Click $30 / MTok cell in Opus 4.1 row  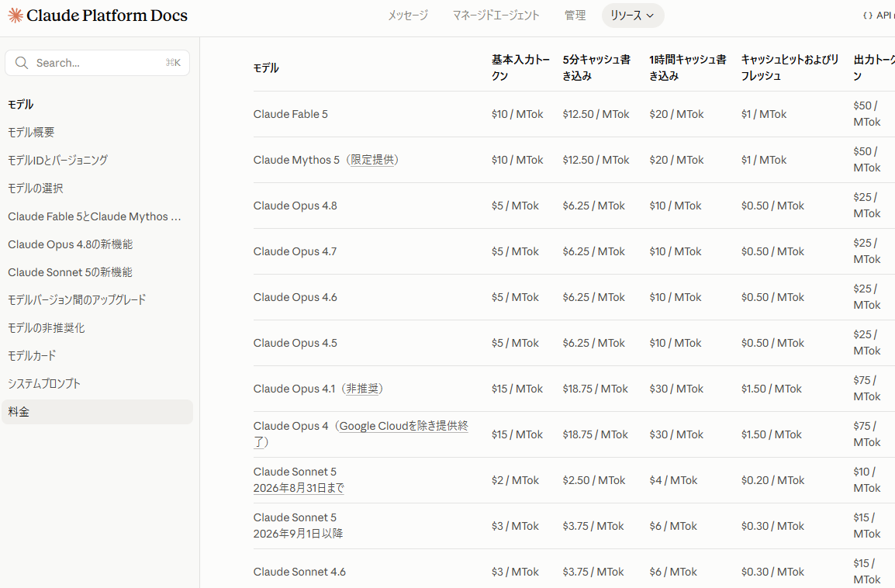pyautogui.click(x=676, y=389)
